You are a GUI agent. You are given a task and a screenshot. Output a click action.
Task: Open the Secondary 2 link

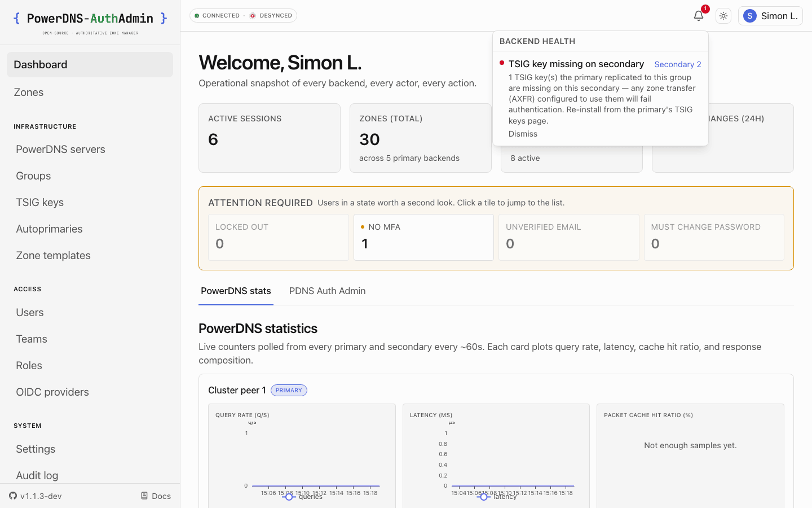(x=678, y=64)
